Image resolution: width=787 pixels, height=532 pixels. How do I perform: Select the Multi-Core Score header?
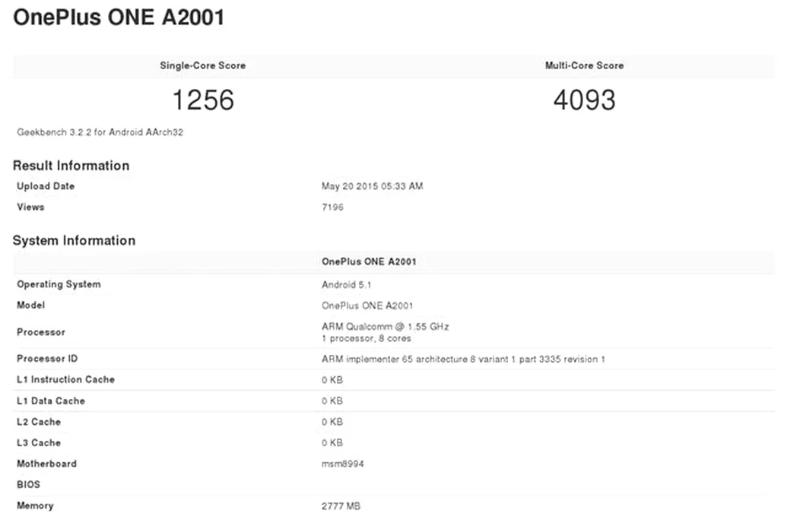[584, 66]
